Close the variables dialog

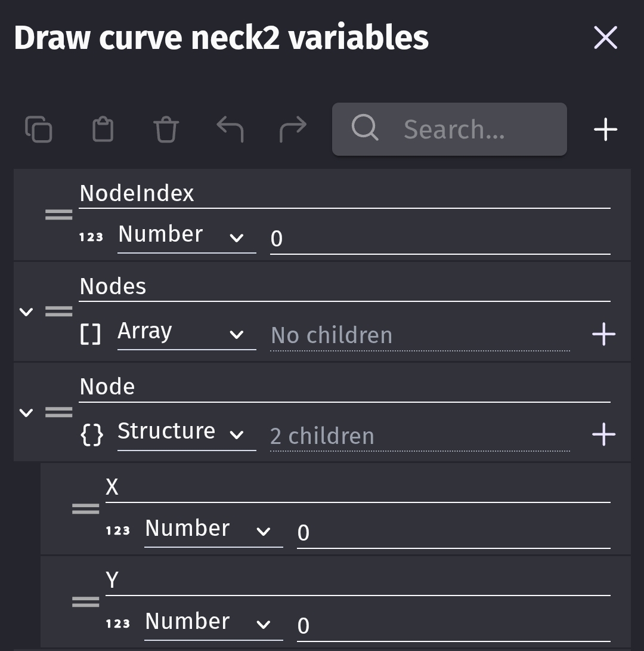605,38
